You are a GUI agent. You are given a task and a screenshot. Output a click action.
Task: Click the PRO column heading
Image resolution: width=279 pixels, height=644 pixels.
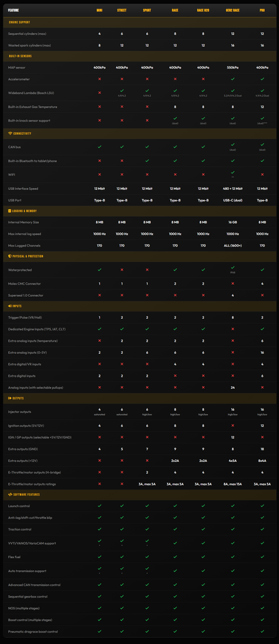click(262, 10)
